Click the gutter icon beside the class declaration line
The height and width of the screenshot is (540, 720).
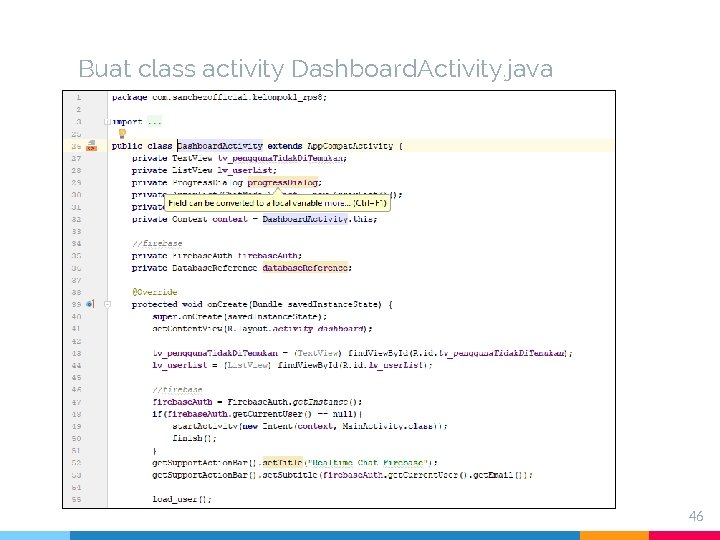point(91,146)
